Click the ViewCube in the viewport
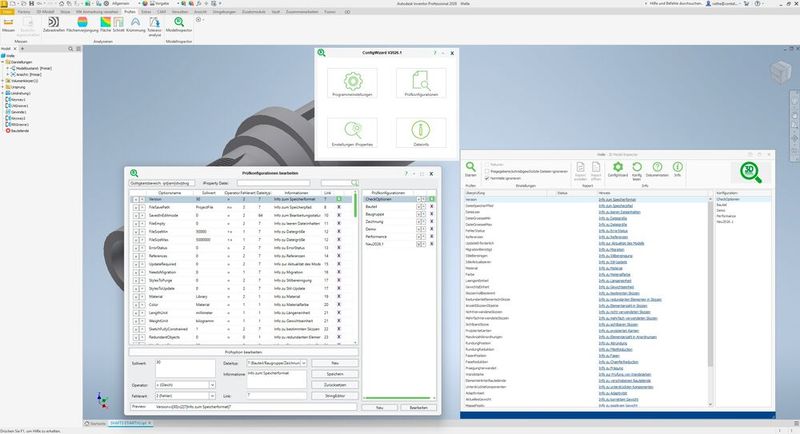Image resolution: width=800 pixels, height=434 pixels. tap(780, 71)
